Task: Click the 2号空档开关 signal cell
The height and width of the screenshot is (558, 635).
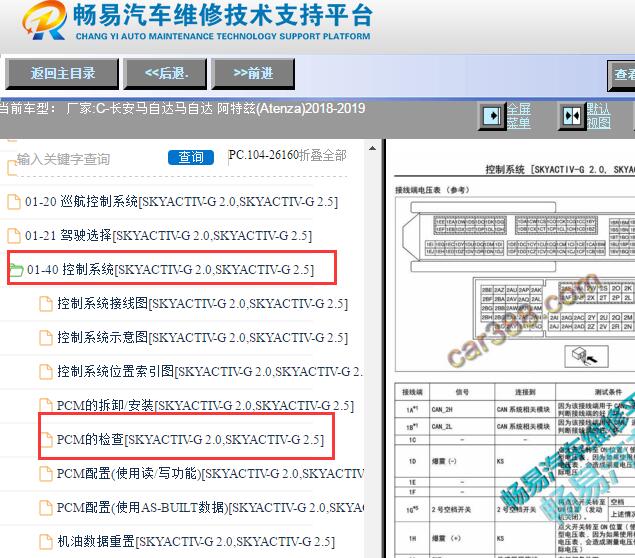Action: (x=462, y=509)
